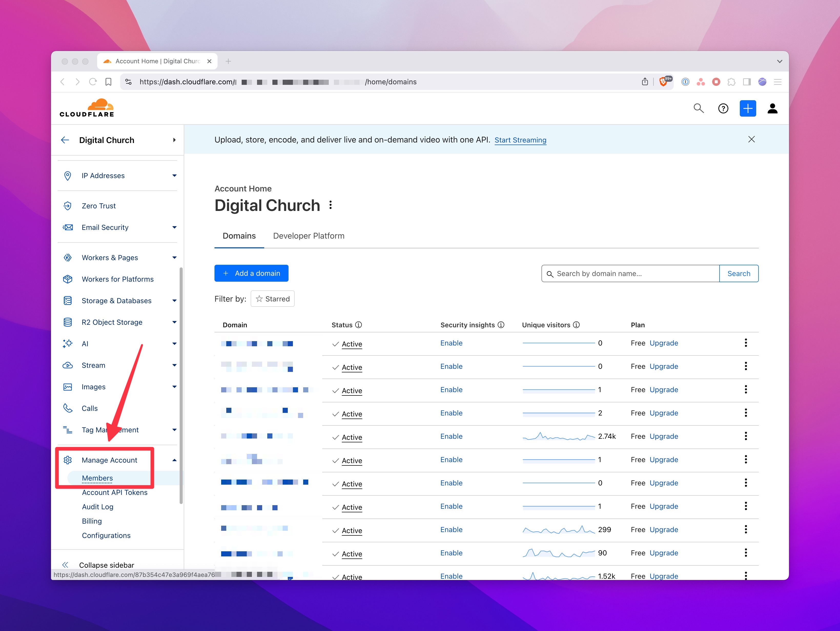Image resolution: width=840 pixels, height=631 pixels.
Task: Reload the page with the refresh icon
Action: tap(93, 82)
